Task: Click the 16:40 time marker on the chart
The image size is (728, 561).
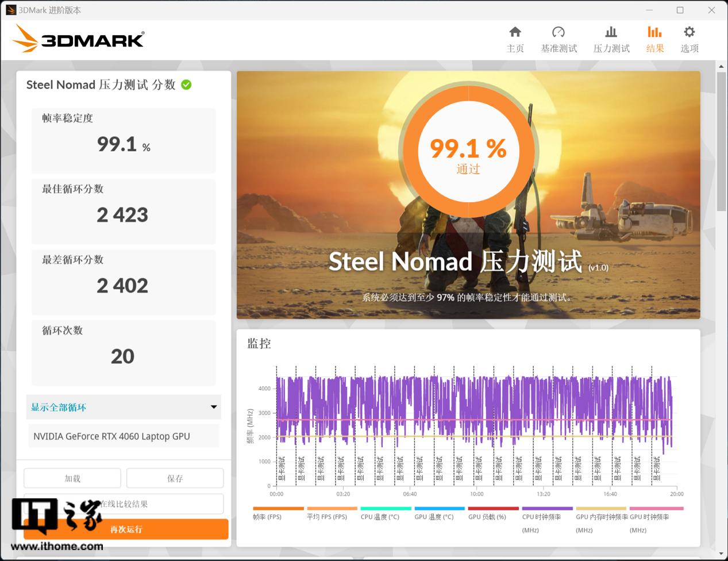Action: click(610, 494)
